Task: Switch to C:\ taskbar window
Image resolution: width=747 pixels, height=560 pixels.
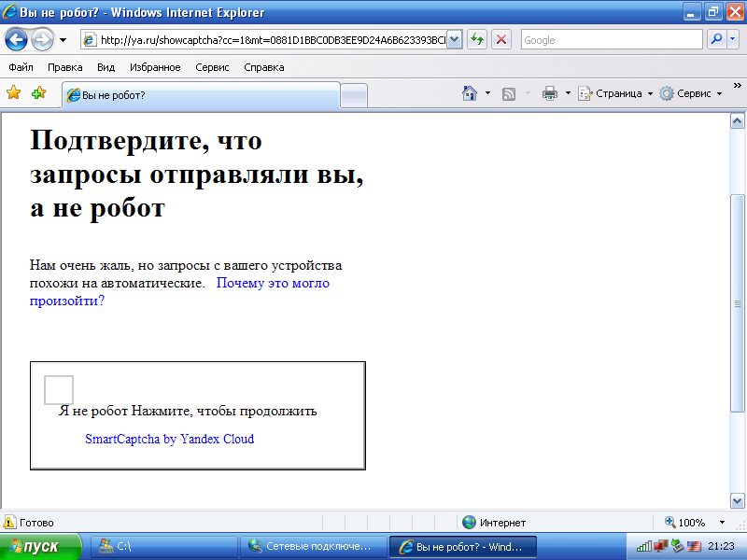Action: point(164,546)
